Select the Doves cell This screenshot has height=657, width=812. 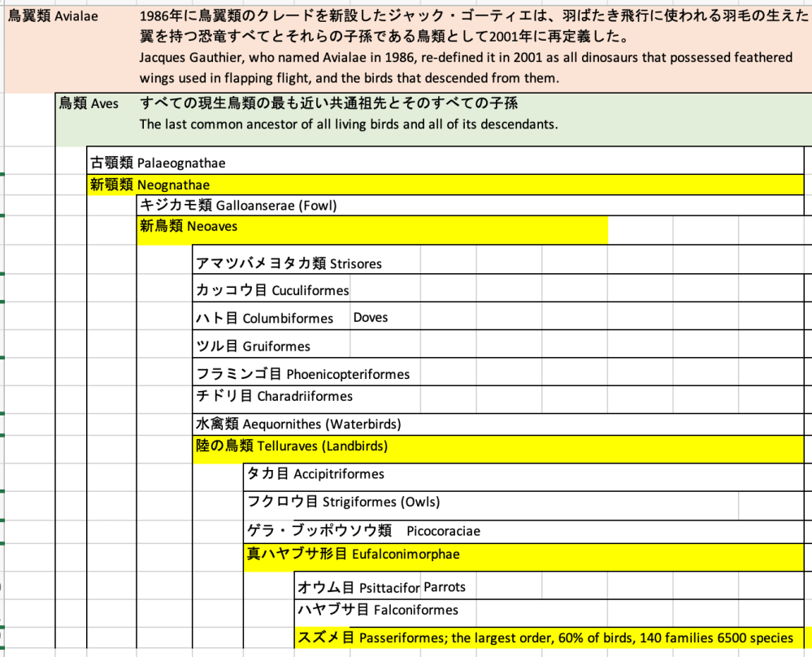coord(371,317)
